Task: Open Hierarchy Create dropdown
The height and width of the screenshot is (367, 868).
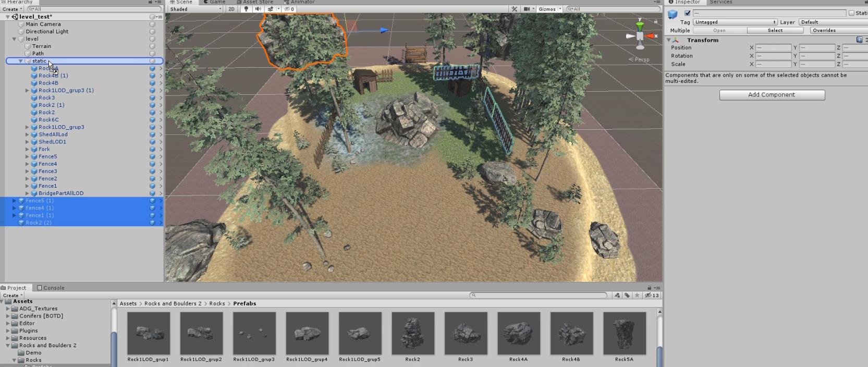Action: pos(13,9)
